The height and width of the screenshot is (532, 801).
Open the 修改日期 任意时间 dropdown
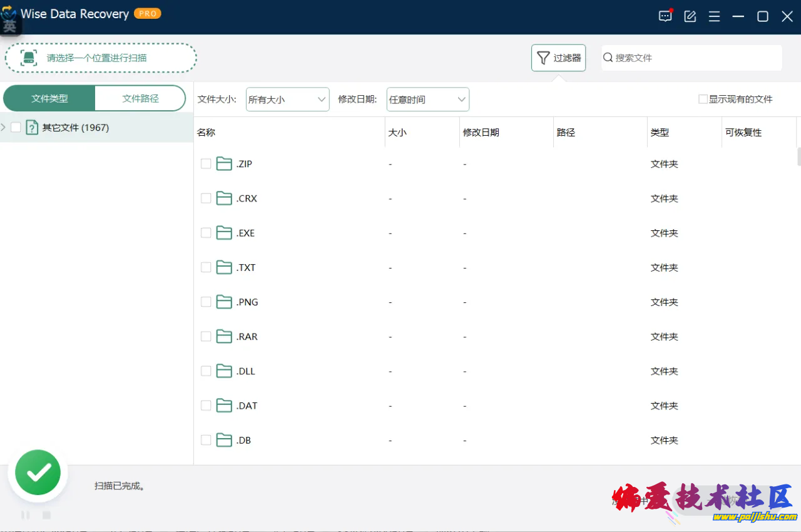pyautogui.click(x=427, y=100)
